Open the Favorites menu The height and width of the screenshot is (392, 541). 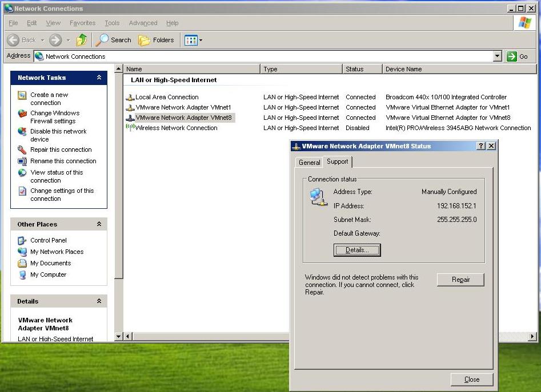pos(82,23)
